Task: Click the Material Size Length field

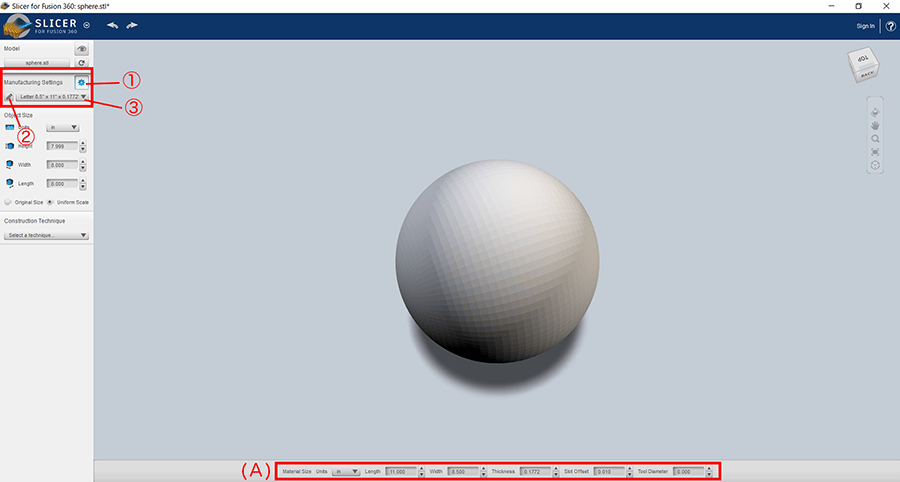Action: (x=401, y=472)
